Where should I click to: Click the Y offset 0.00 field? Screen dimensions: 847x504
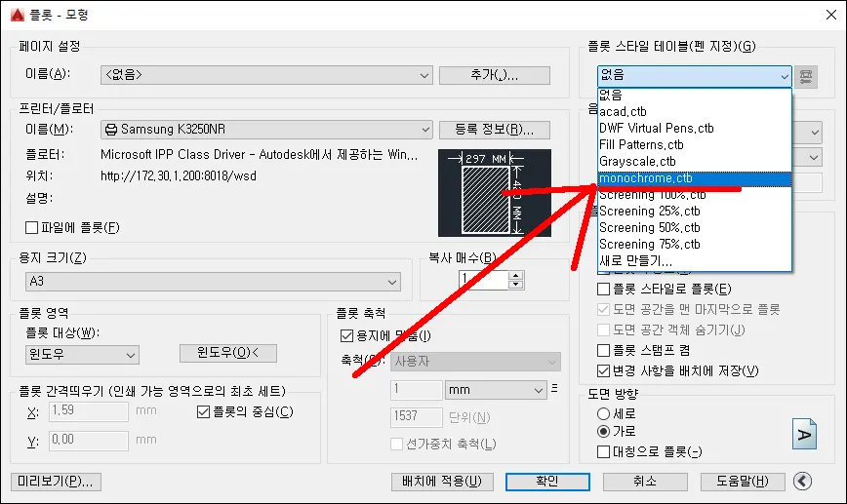click(x=89, y=441)
